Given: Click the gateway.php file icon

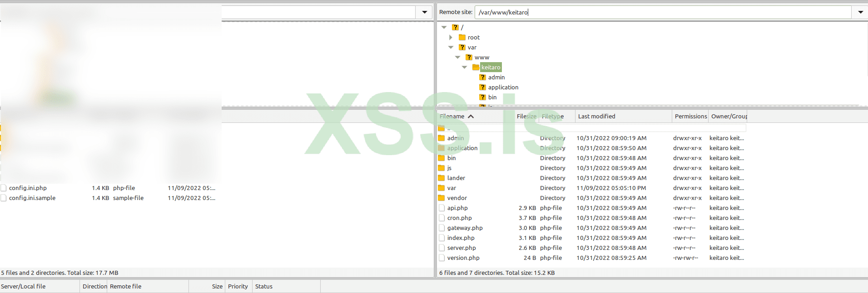Looking at the screenshot, I should pos(441,228).
